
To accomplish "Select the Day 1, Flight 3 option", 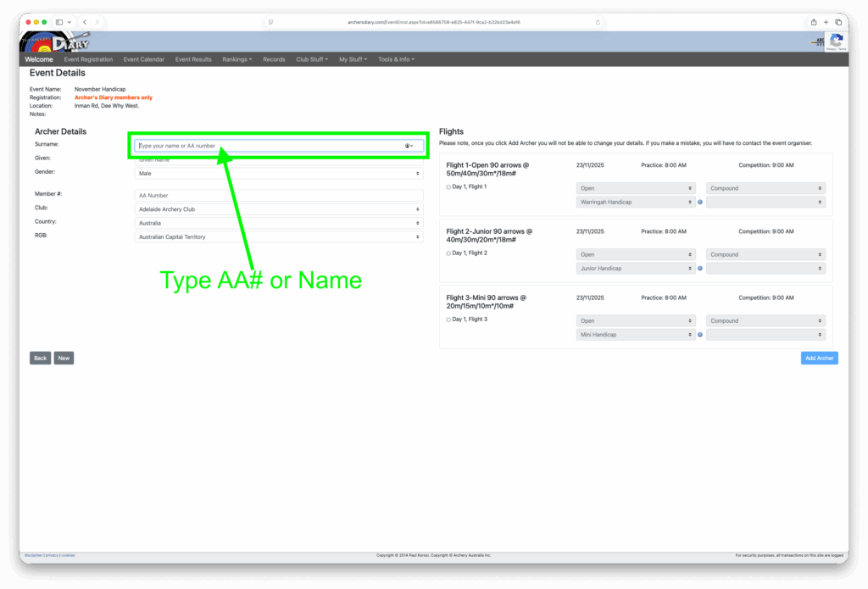I will [x=448, y=320].
